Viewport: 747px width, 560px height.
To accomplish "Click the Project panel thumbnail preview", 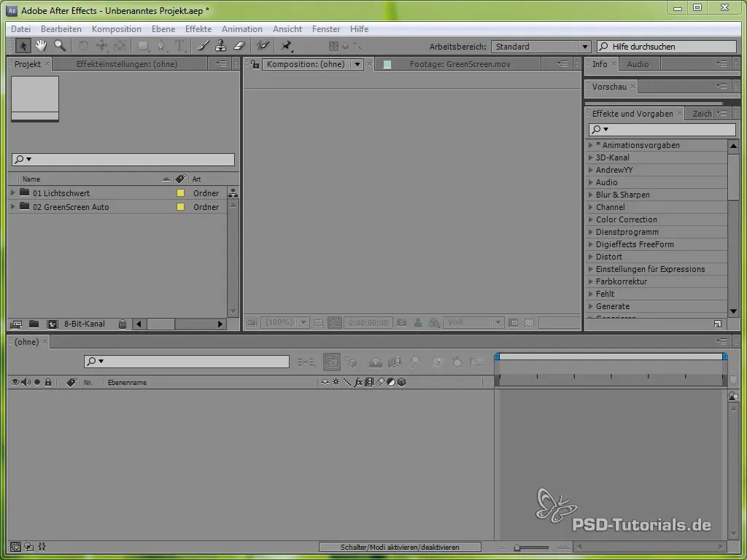I will (x=35, y=98).
